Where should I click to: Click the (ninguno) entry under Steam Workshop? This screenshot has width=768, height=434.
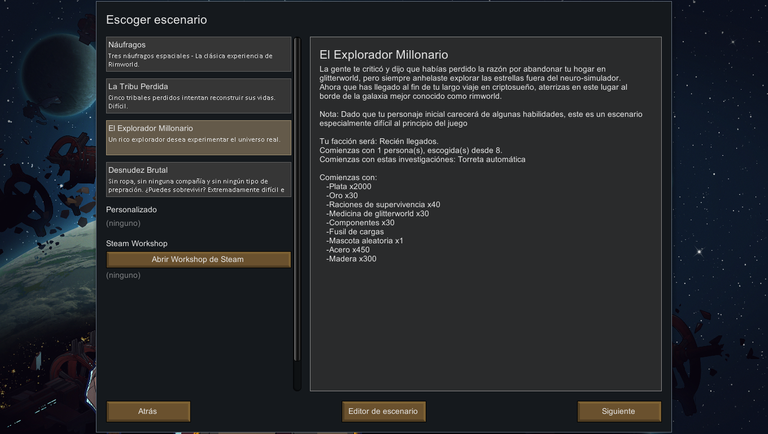coord(123,275)
